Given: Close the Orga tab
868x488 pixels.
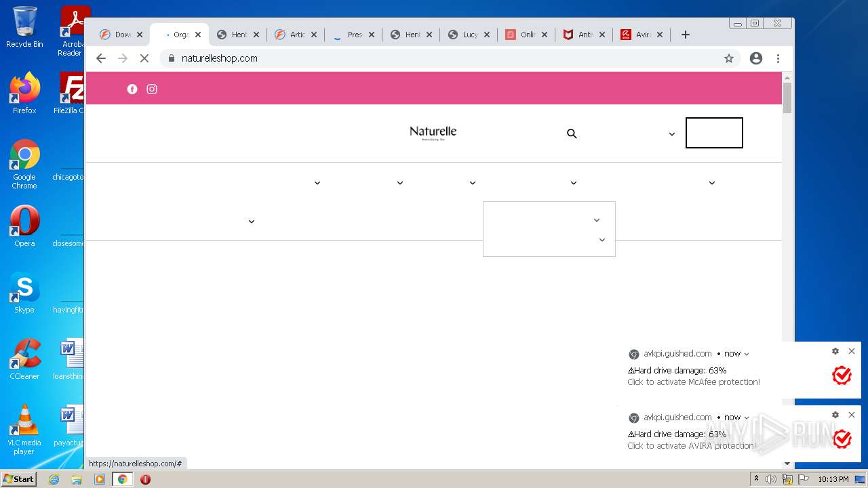Looking at the screenshot, I should [x=198, y=35].
